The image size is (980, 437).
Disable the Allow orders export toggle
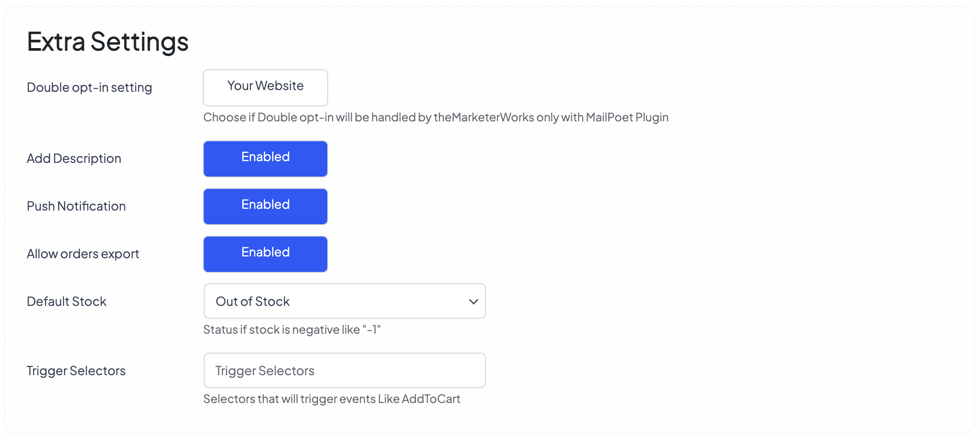tap(265, 254)
